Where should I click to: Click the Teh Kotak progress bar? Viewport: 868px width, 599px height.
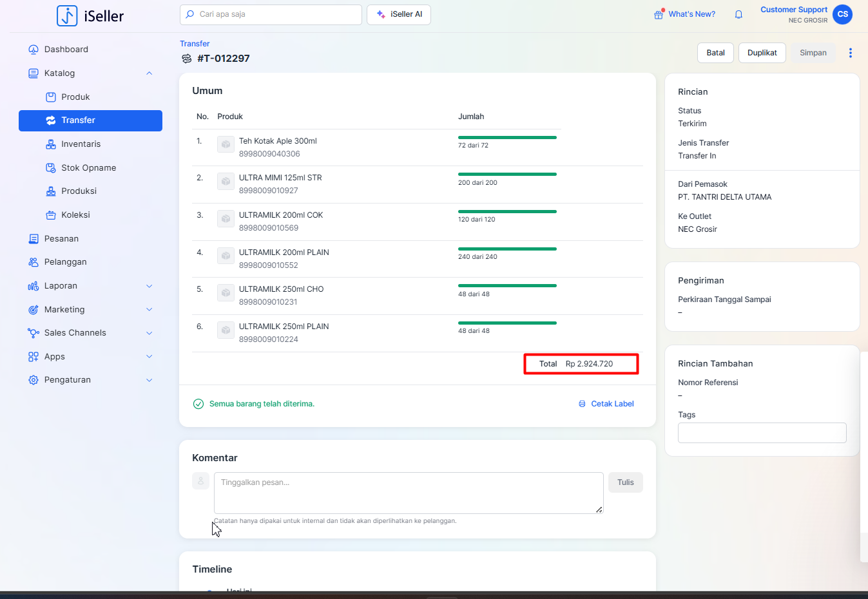tap(507, 137)
